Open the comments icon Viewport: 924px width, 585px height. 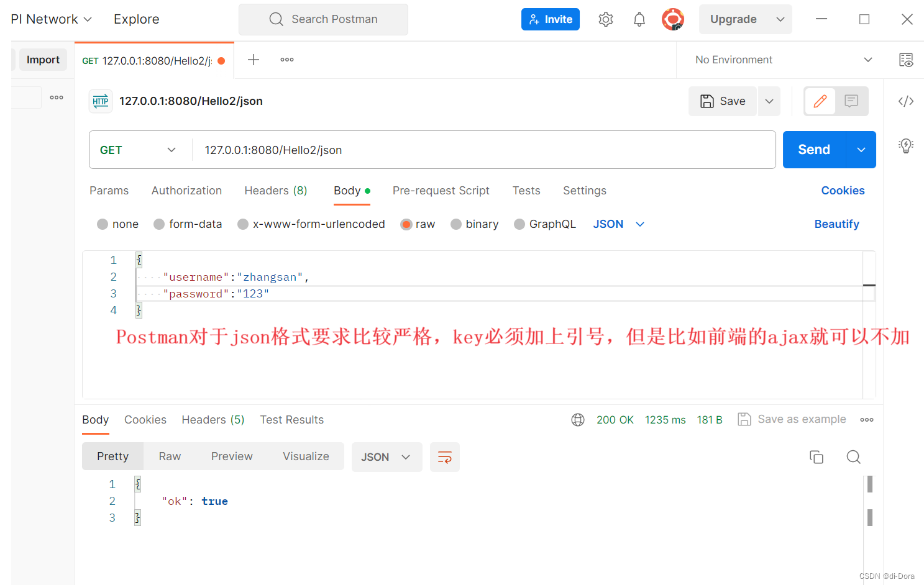(x=851, y=101)
